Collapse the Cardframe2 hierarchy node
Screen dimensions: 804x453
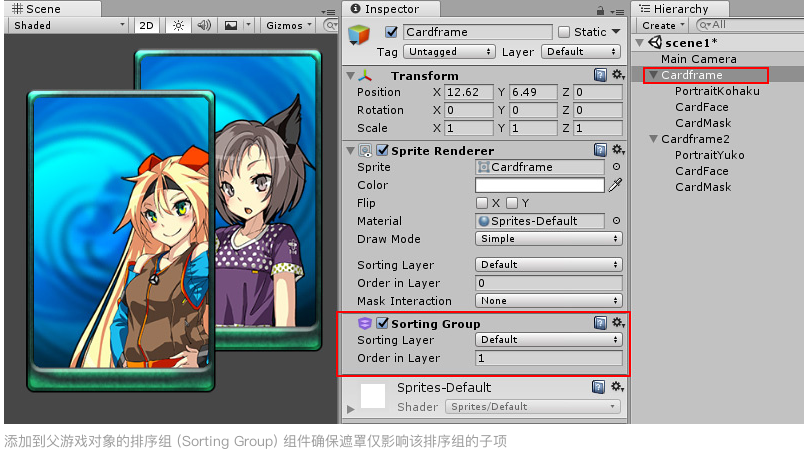coord(653,139)
